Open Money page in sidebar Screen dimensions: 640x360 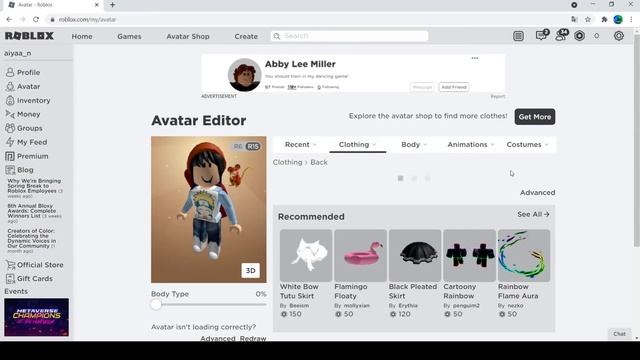(23, 114)
